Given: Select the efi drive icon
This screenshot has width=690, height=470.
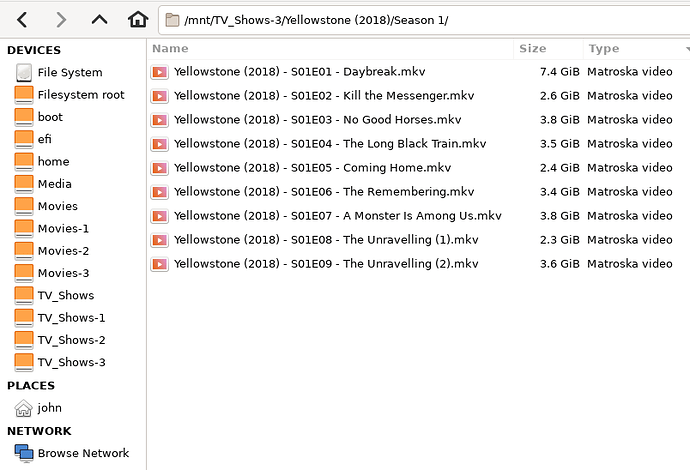Looking at the screenshot, I should pyautogui.click(x=24, y=139).
